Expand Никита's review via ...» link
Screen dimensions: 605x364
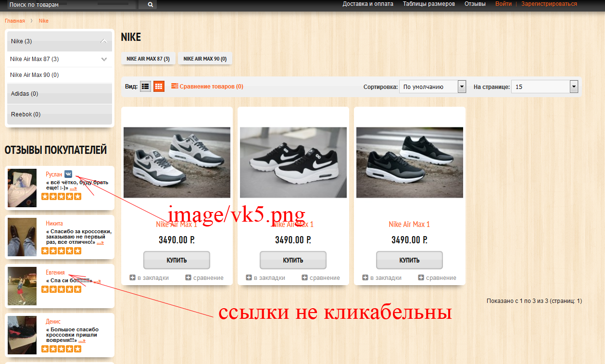click(x=100, y=242)
